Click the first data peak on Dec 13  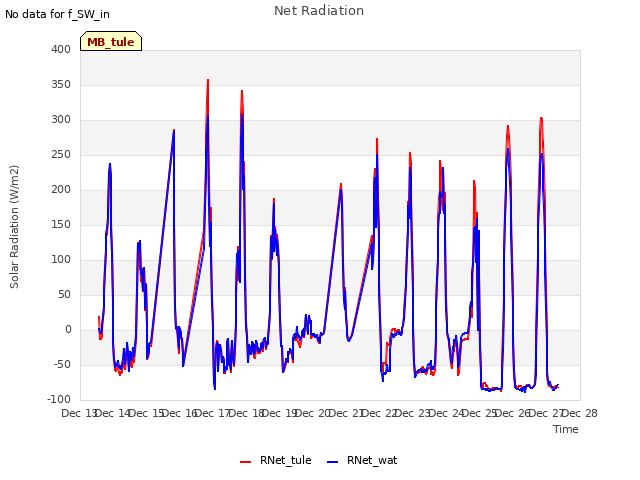[110, 164]
